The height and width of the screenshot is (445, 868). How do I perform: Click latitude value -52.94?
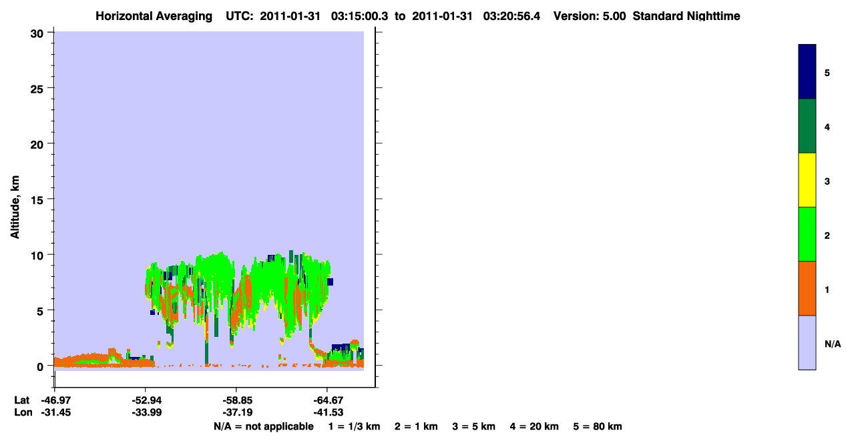[x=146, y=400]
